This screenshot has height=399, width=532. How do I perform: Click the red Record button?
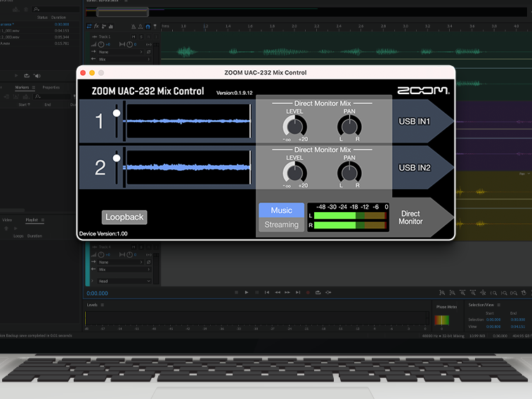(308, 292)
